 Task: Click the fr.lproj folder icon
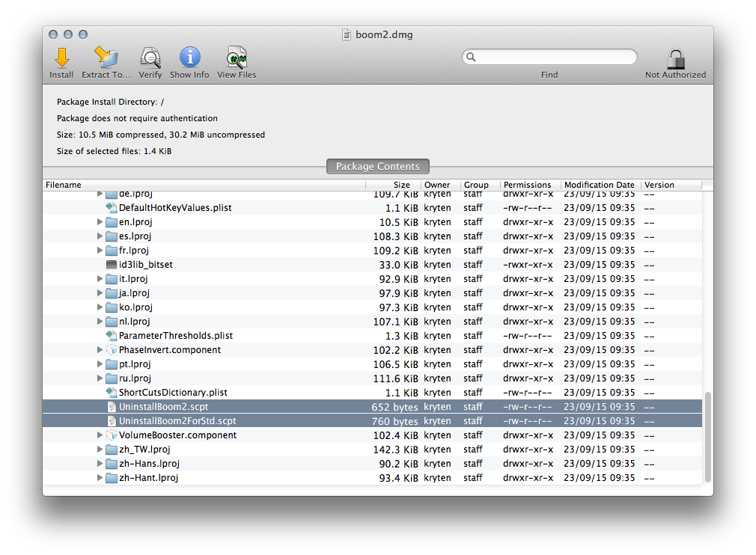tap(112, 251)
